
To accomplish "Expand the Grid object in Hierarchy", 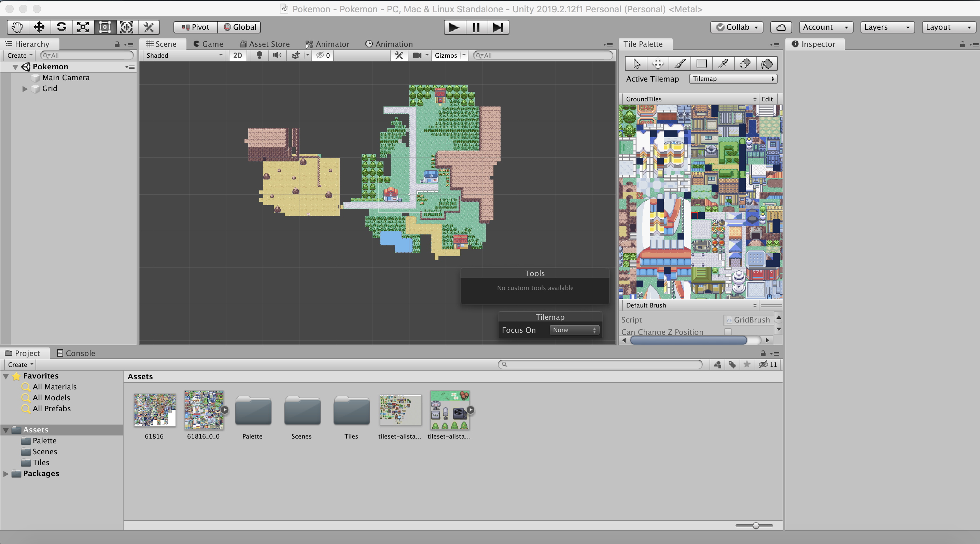I will coord(25,89).
